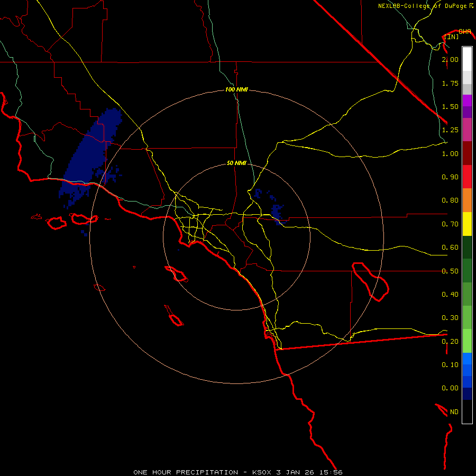Screen dimensions: 476x476
Task: Select the light blue swatch above 0.10
Action: pos(467,359)
